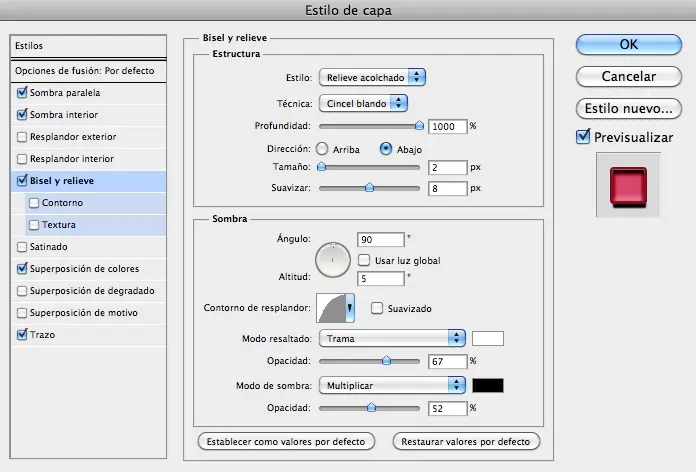Image resolution: width=696 pixels, height=472 pixels.
Task: Click the OK button
Action: (x=629, y=45)
